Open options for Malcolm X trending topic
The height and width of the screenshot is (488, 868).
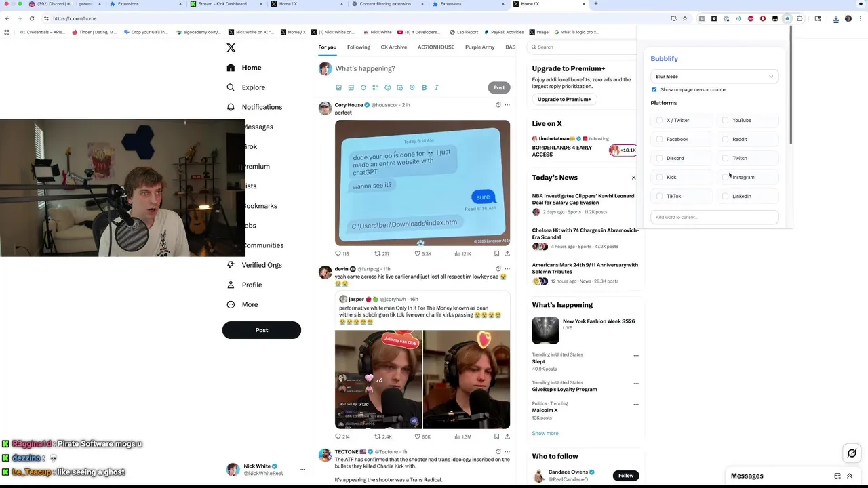click(635, 405)
